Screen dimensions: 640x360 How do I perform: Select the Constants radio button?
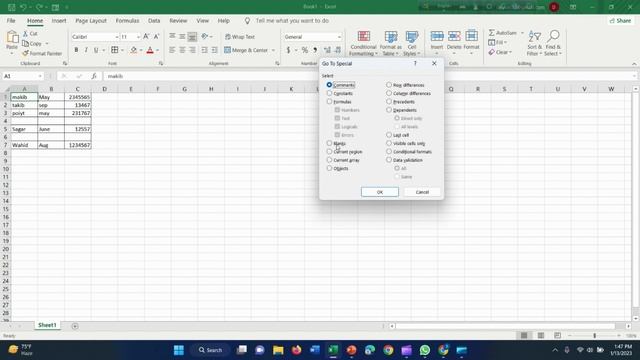pyautogui.click(x=329, y=93)
